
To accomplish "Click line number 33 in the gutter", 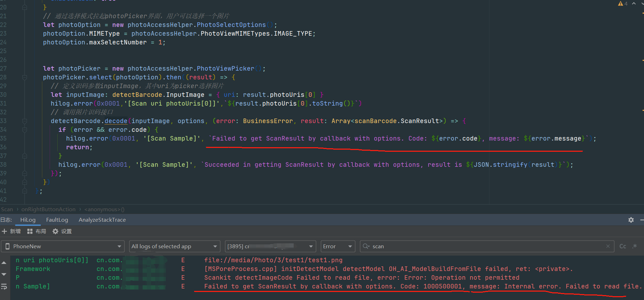I will [3, 121].
